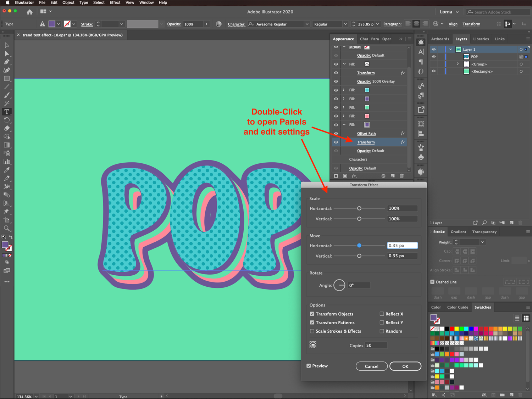
Task: Adjust Move Horizontal slider handle
Action: [x=359, y=245]
